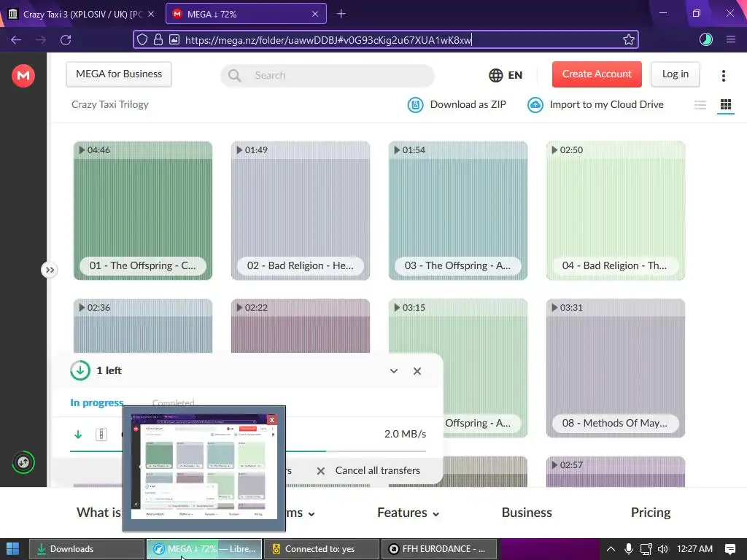Viewport: 747px width, 560px height.
Task: Open network tray icon
Action: 646,549
